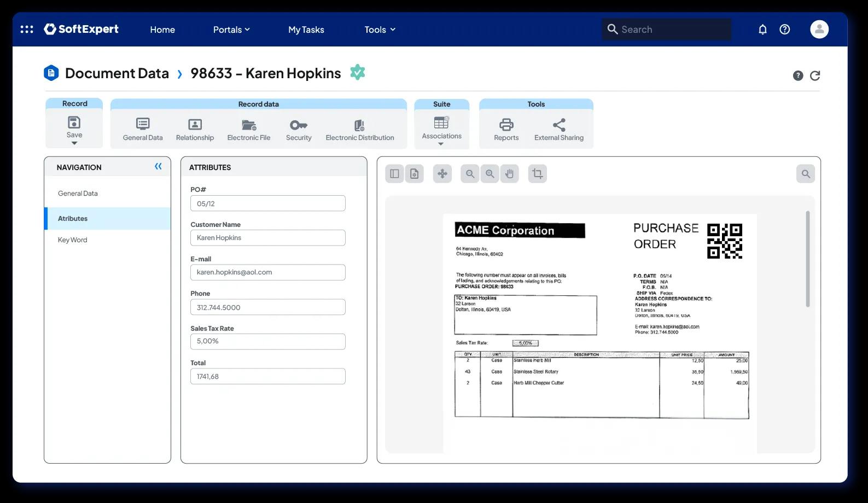Expand the Associations dropdown arrow

click(441, 144)
